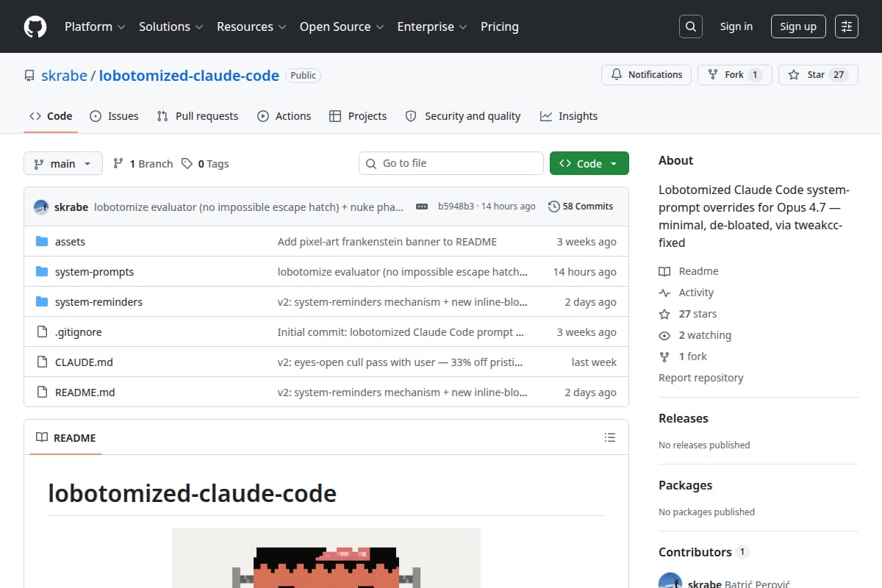Click the three-dot commit message expander

coord(422,207)
